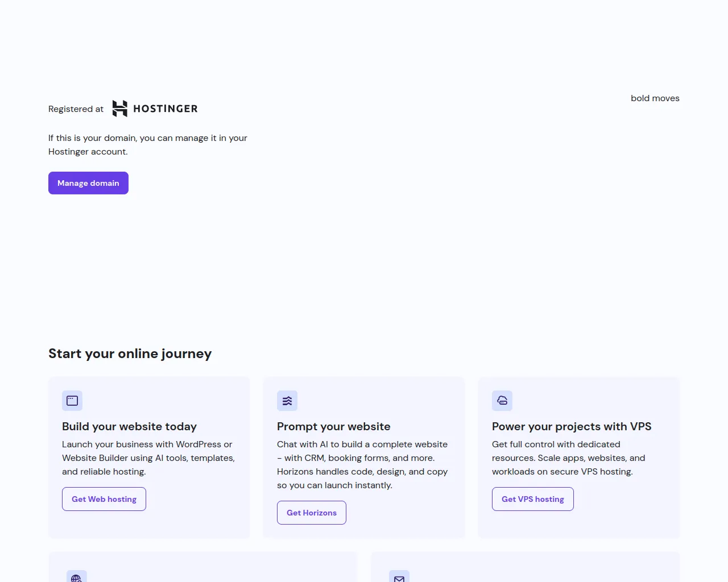Click the "bold moves" text
This screenshot has height=582, width=728.
[x=655, y=98]
